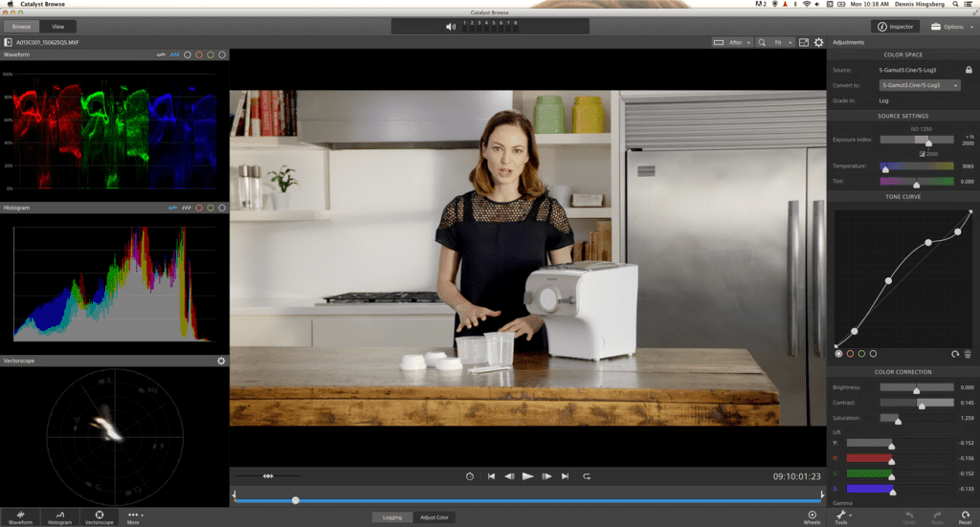Select the red channel tone curve radio
980x527 pixels.
(x=850, y=354)
